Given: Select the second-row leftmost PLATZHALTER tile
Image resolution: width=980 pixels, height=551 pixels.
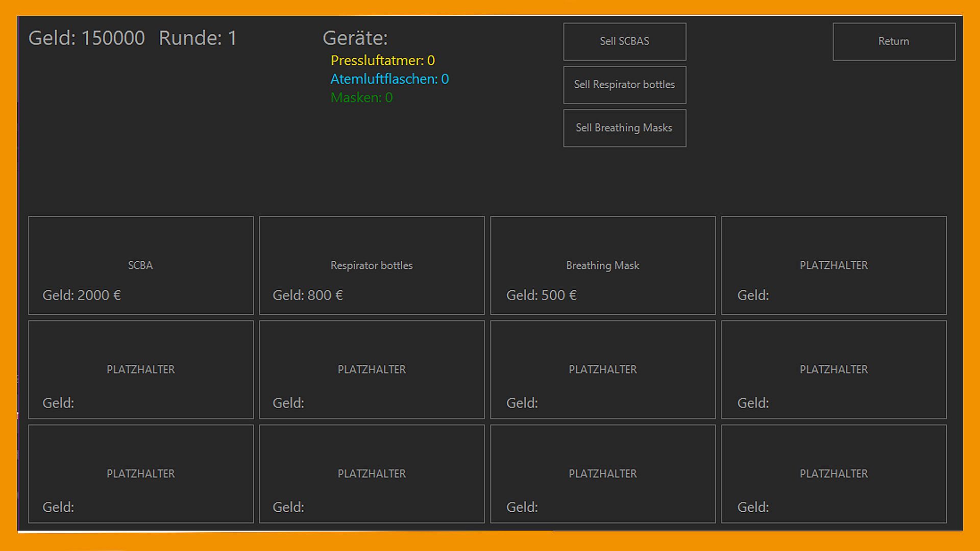Looking at the screenshot, I should point(140,369).
